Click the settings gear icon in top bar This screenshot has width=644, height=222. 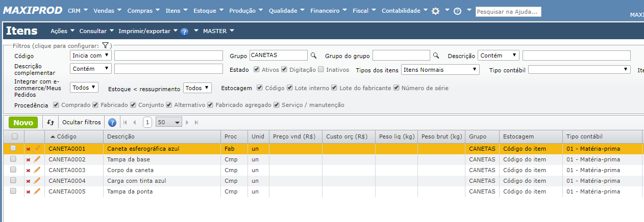(x=435, y=11)
